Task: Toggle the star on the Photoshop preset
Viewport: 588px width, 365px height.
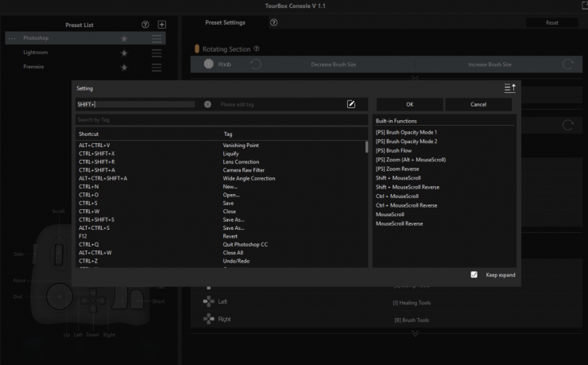Action: click(x=124, y=38)
